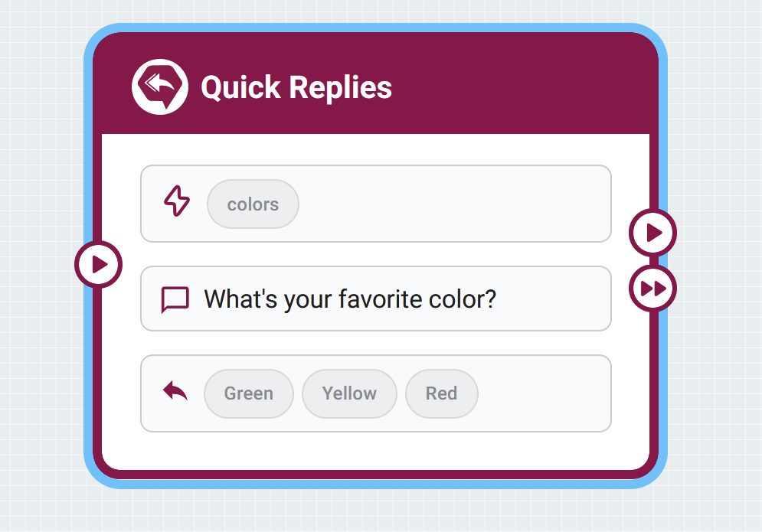Image resolution: width=762 pixels, height=532 pixels.
Task: Click the Quick Replies title text
Action: (x=296, y=87)
